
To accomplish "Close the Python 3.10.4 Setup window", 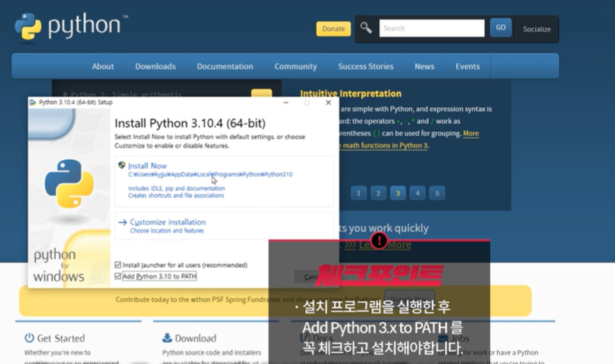I will pyautogui.click(x=328, y=102).
